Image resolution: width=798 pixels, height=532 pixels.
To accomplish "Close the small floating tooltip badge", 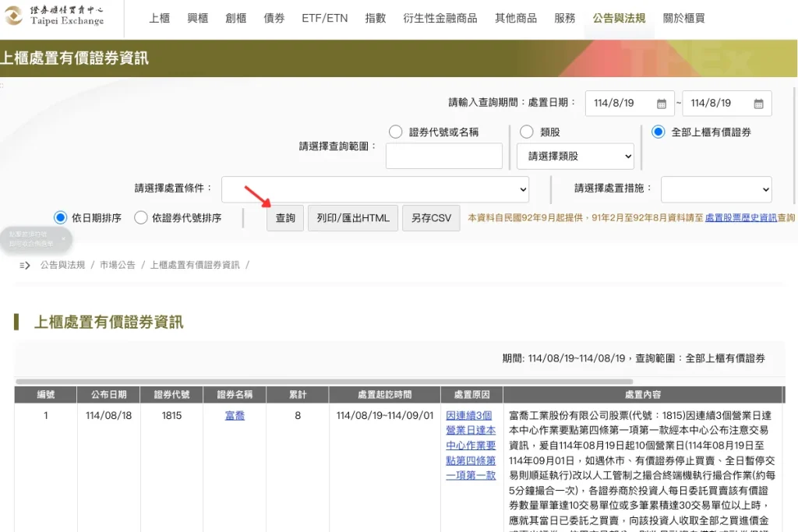I will 63,238.
